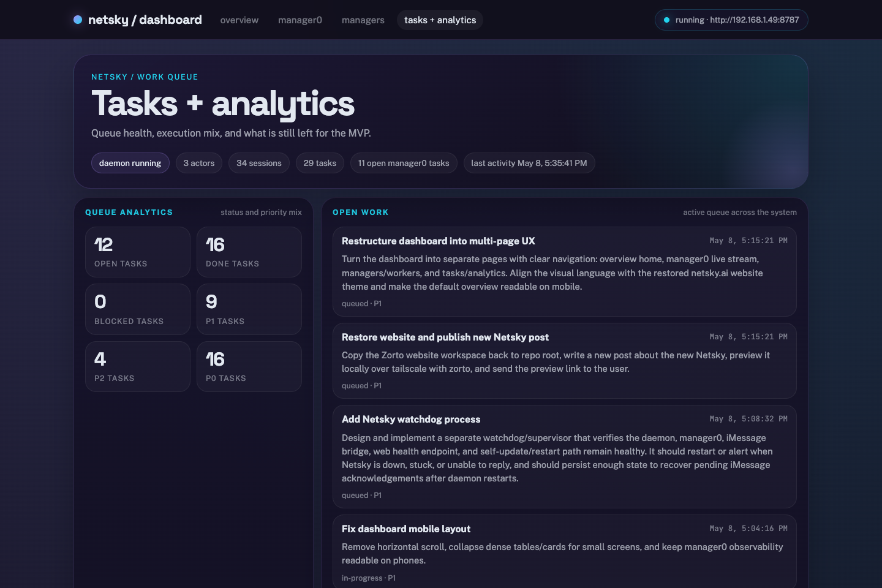Open the Restore website and publish new Netsky post task
Image resolution: width=882 pixels, height=588 pixels.
(445, 337)
